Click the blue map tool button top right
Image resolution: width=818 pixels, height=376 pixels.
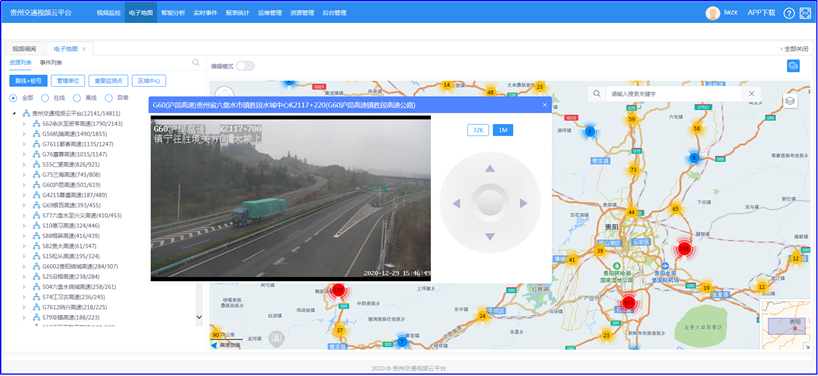point(793,66)
